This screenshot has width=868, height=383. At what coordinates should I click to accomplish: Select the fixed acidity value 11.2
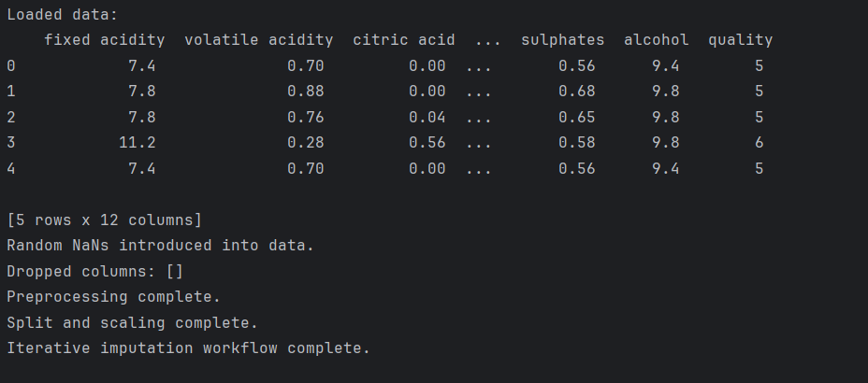coord(137,143)
